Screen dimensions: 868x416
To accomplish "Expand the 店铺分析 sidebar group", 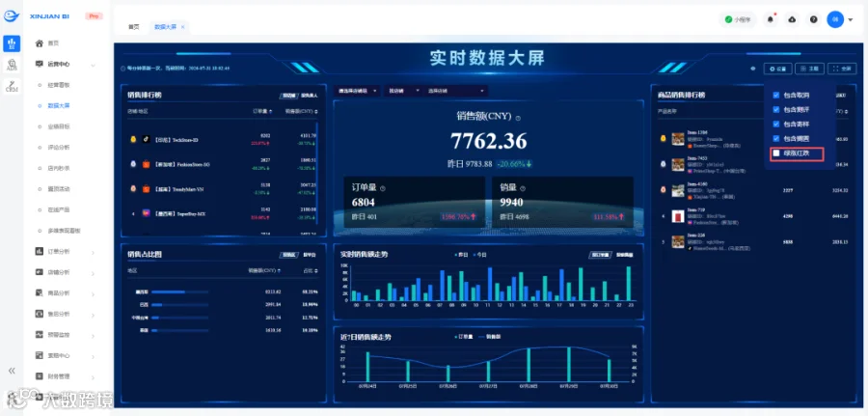I will [93, 272].
